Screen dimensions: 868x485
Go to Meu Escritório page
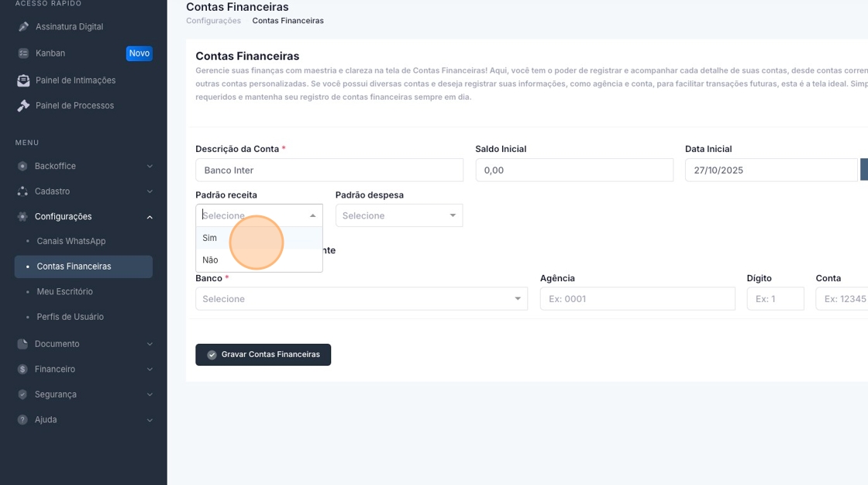(x=64, y=291)
